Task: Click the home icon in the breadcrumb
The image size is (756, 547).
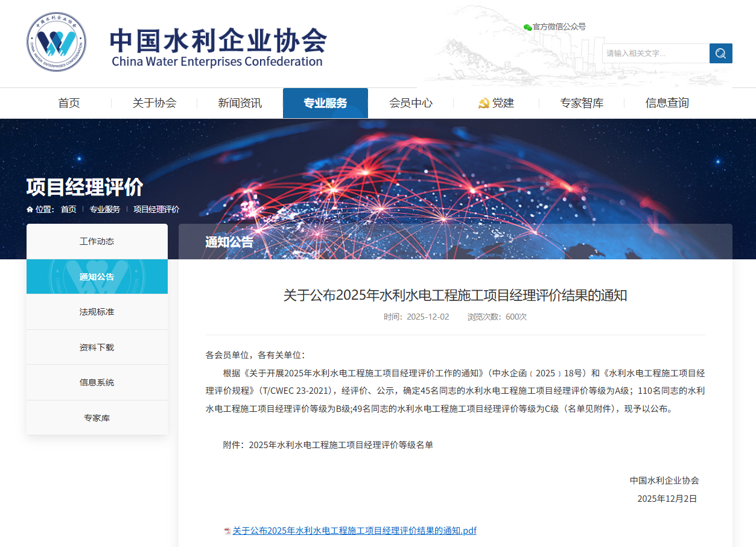Action: click(x=29, y=209)
